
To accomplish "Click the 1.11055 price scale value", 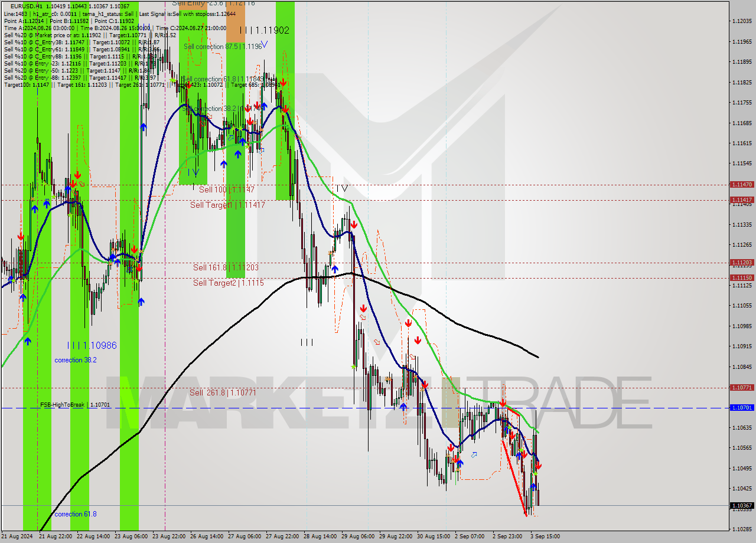I will click(x=741, y=305).
